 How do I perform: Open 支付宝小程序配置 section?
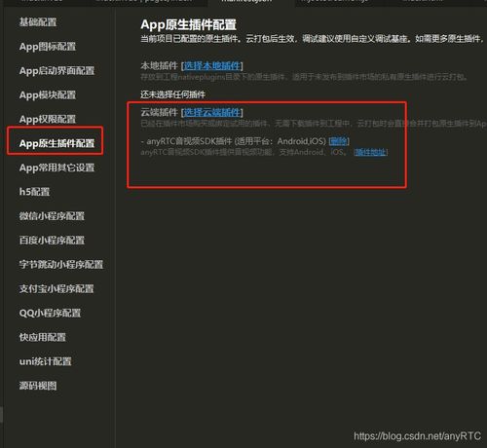pos(56,288)
